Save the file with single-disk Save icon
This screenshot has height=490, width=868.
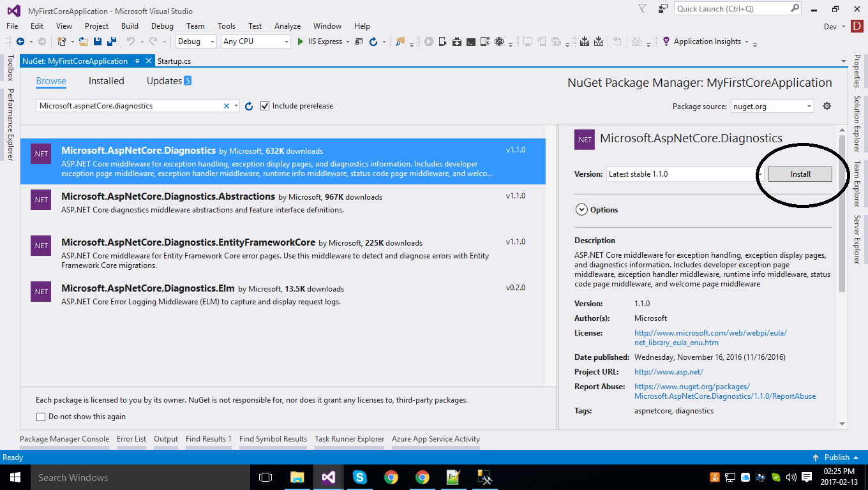[x=98, y=41]
